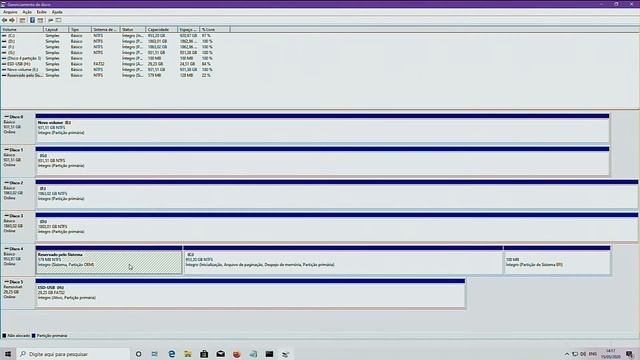This screenshot has width=640, height=360.
Task: Select the Reservado pelo Sis... list row
Action: (x=107, y=76)
